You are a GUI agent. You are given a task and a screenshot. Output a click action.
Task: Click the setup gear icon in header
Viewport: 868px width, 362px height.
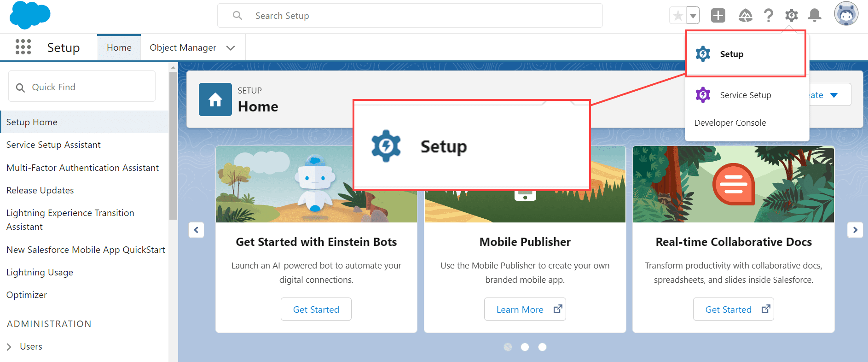pyautogui.click(x=792, y=16)
